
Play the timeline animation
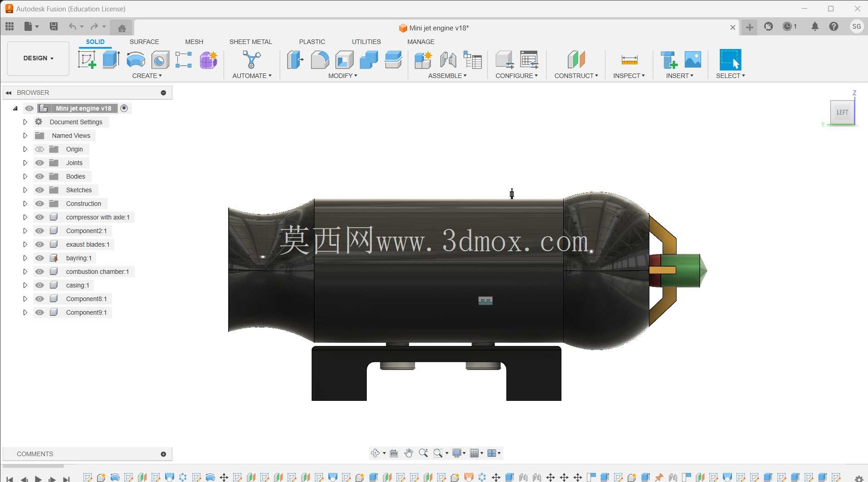point(38,478)
